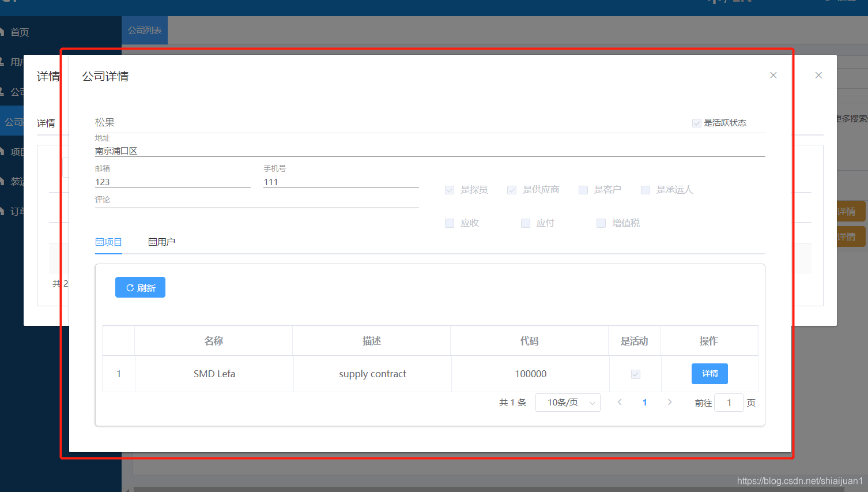The width and height of the screenshot is (868, 492).
Task: Toggle the 是供应商 checkbox
Action: click(512, 190)
